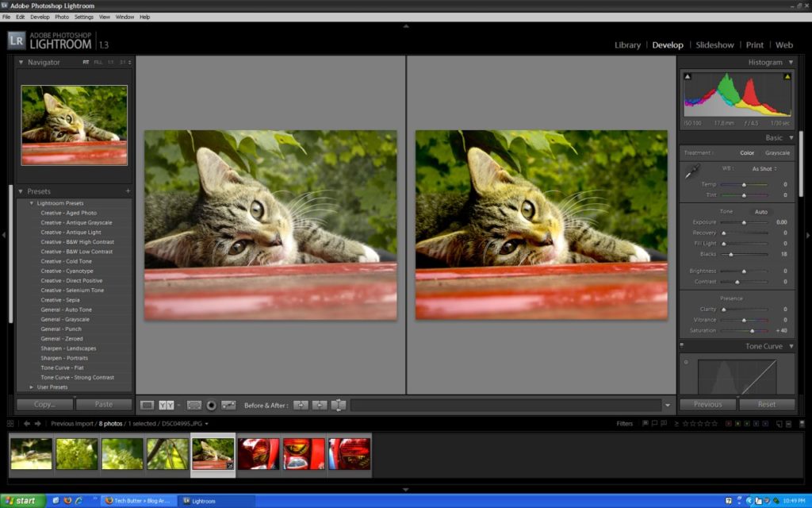Filter by green color label
The height and width of the screenshot is (508, 812).
(x=747, y=424)
